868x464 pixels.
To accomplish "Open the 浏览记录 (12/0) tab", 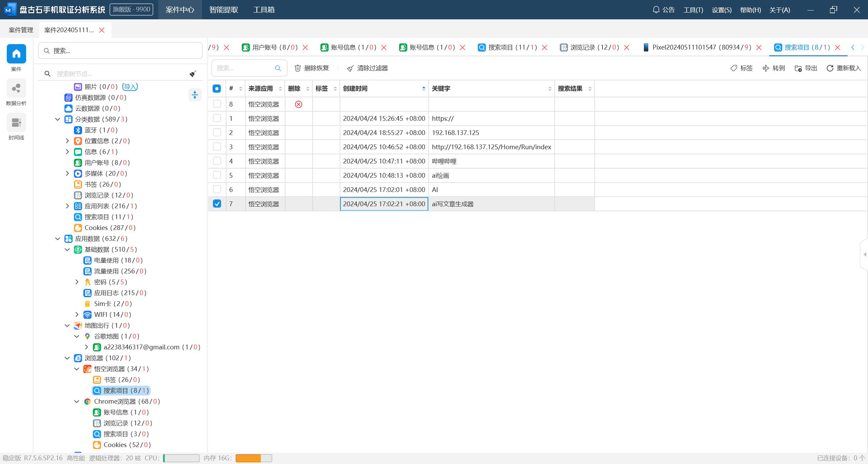I will tap(594, 47).
